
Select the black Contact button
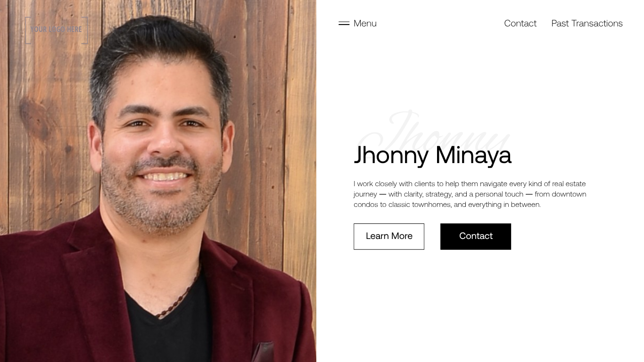[476, 237]
